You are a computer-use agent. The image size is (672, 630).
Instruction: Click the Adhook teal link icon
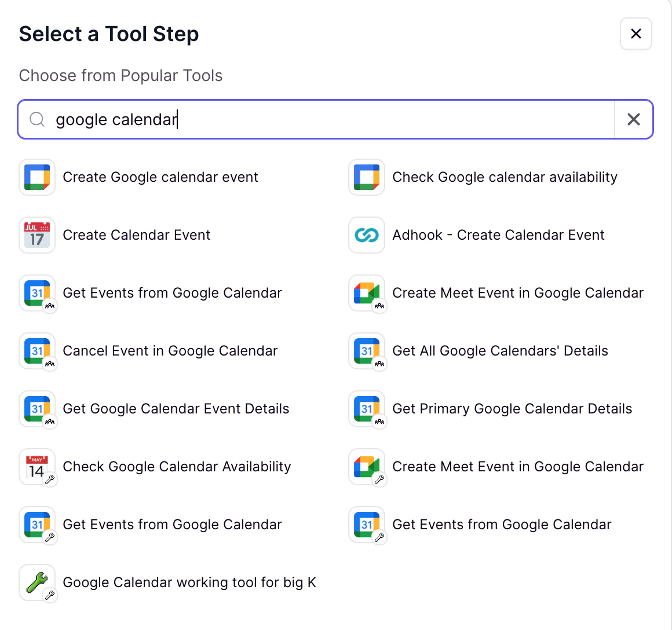(x=366, y=235)
